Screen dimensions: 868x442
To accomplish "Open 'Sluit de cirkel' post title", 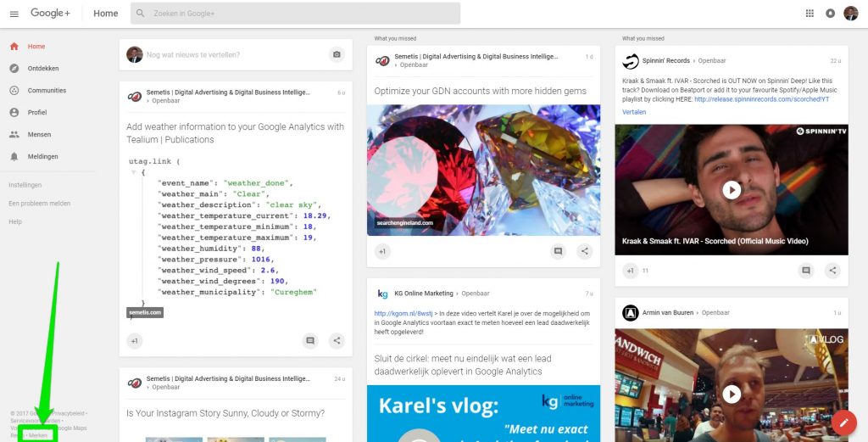I will pyautogui.click(x=463, y=365).
